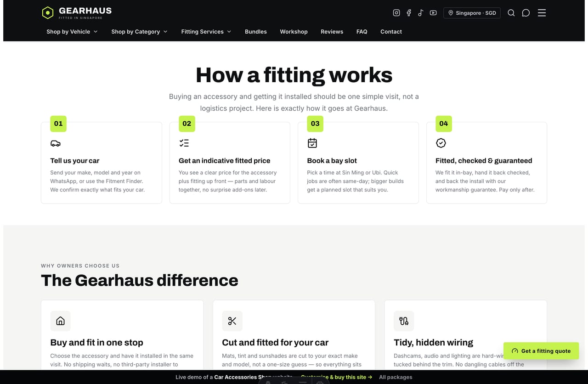Open the hamburger menu icon
The height and width of the screenshot is (384, 588).
[x=542, y=13]
